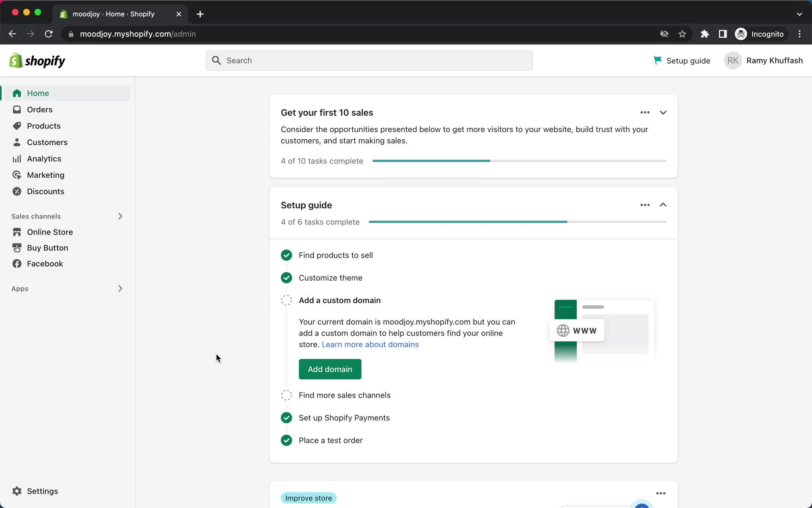The image size is (812, 508).
Task: Open a new browser tab
Action: [200, 14]
